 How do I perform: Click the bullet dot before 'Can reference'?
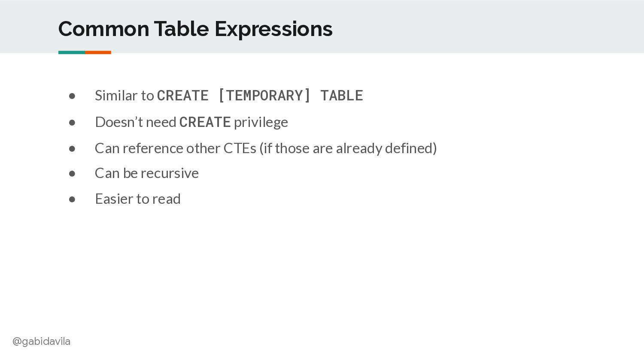(x=72, y=149)
